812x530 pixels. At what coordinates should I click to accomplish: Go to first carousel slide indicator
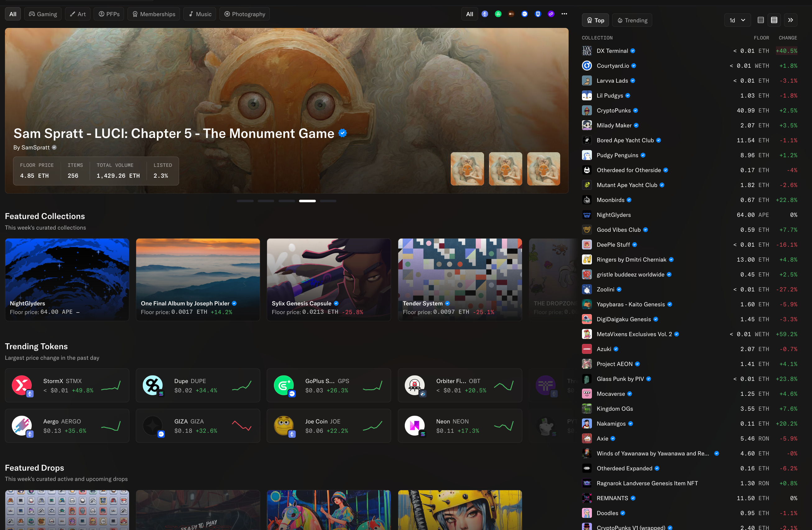(x=245, y=201)
